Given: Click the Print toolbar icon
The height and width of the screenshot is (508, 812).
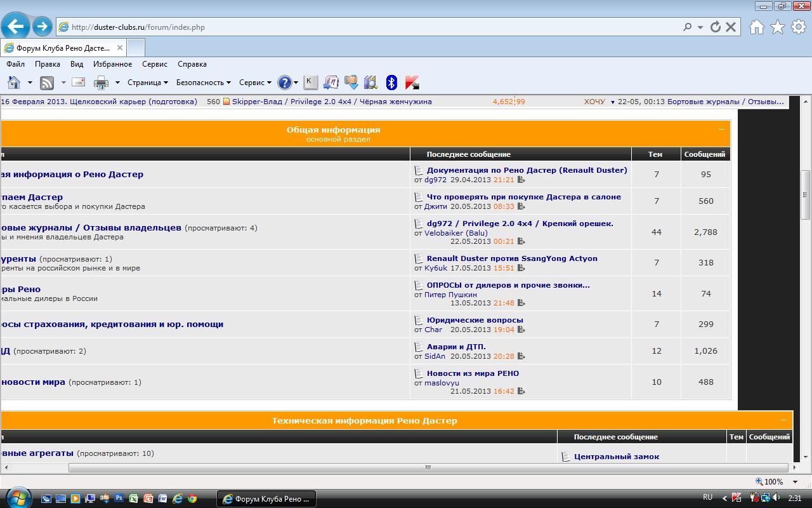Looking at the screenshot, I should click(101, 83).
